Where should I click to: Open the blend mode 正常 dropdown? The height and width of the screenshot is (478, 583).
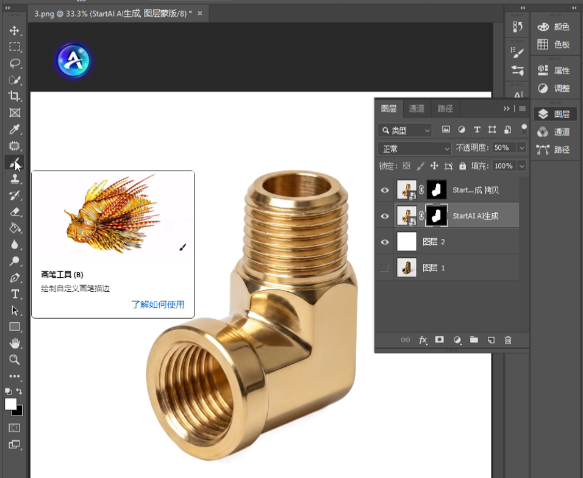pos(415,149)
